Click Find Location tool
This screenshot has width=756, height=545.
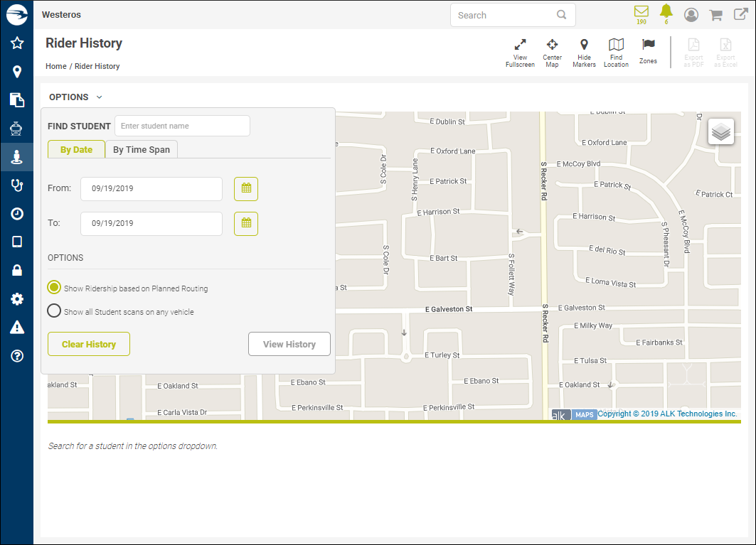pos(616,53)
